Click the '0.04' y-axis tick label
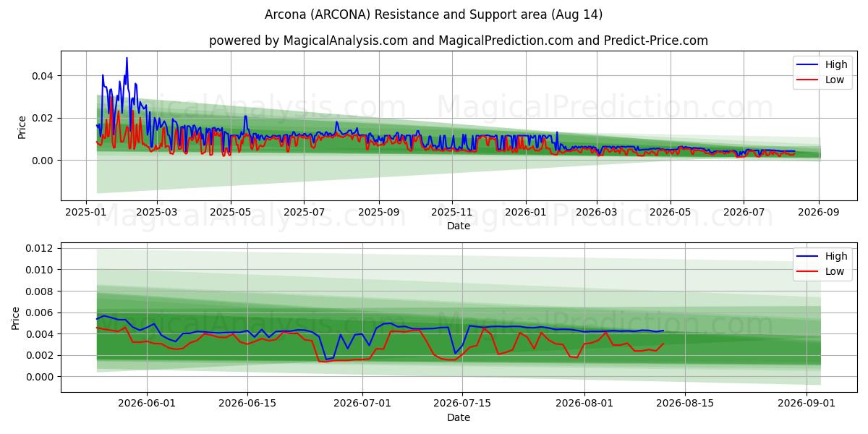Viewport: 868px width, 434px height. tap(43, 75)
